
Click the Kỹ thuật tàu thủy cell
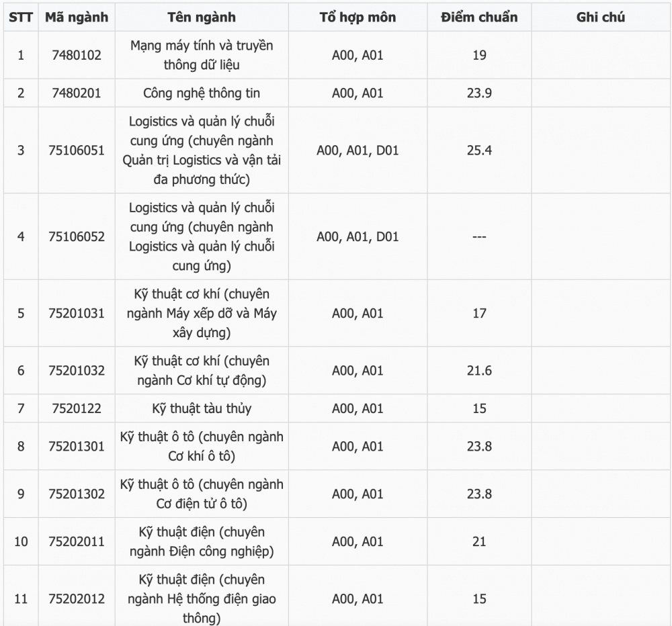pos(202,408)
